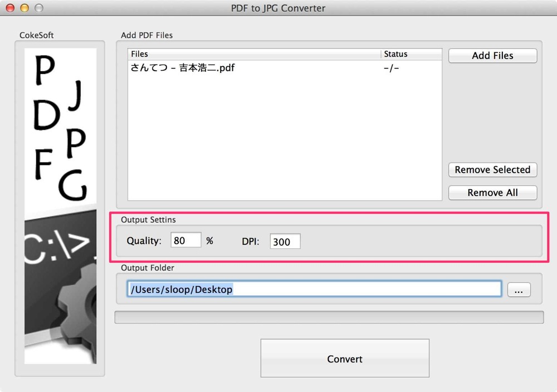
Task: Click the Remove All button
Action: (x=492, y=193)
